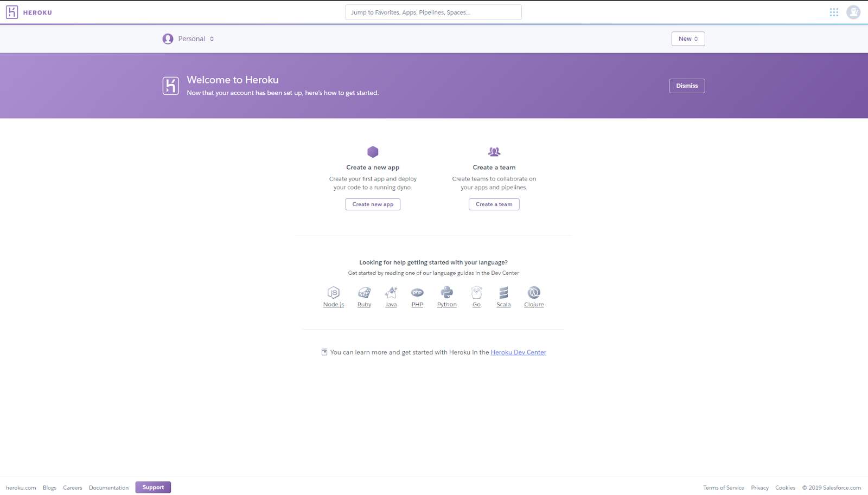The width and height of the screenshot is (868, 495).
Task: Open the Go language guide icon
Action: pyautogui.click(x=476, y=293)
